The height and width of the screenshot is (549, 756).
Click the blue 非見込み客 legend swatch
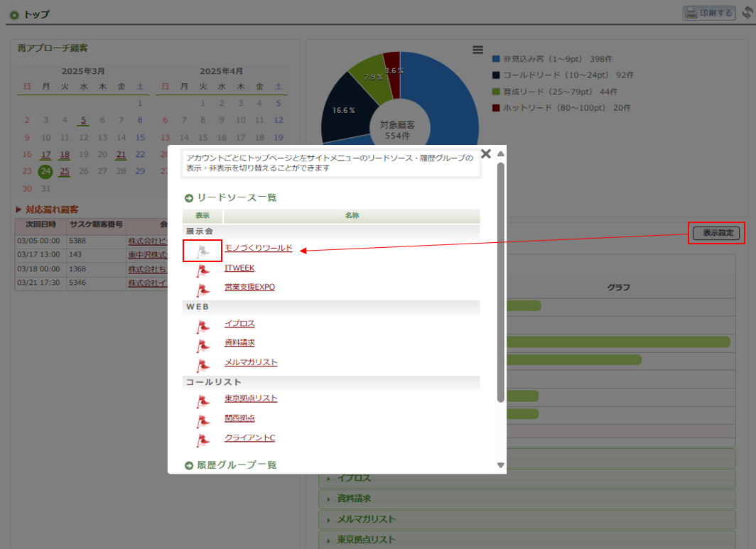tap(496, 59)
